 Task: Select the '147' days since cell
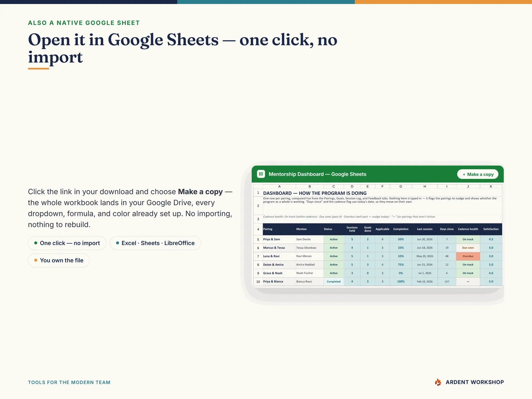[x=447, y=282]
